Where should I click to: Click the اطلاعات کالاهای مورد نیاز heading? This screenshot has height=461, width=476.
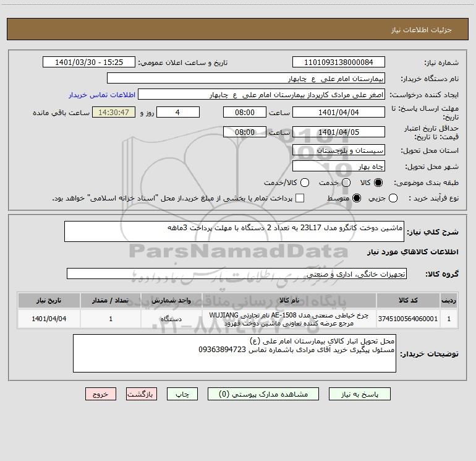pos(412,252)
